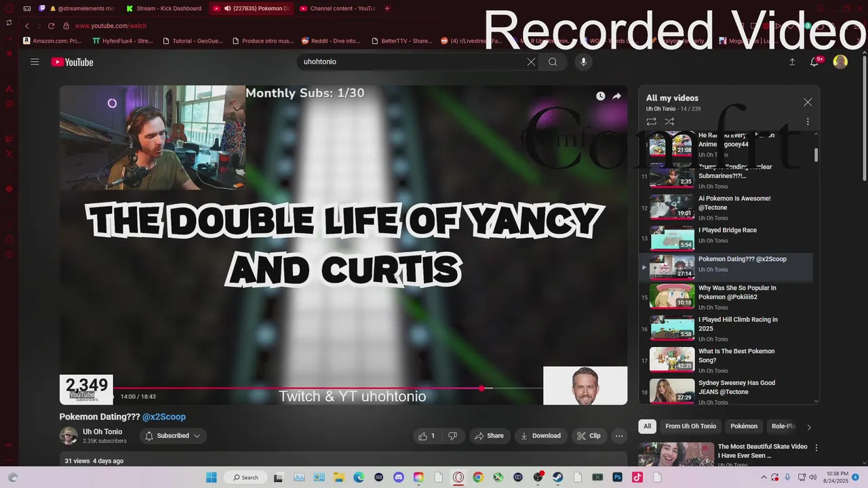The height and width of the screenshot is (488, 868).
Task: Open Uh Oh Tonio channel avatar
Action: point(68,436)
